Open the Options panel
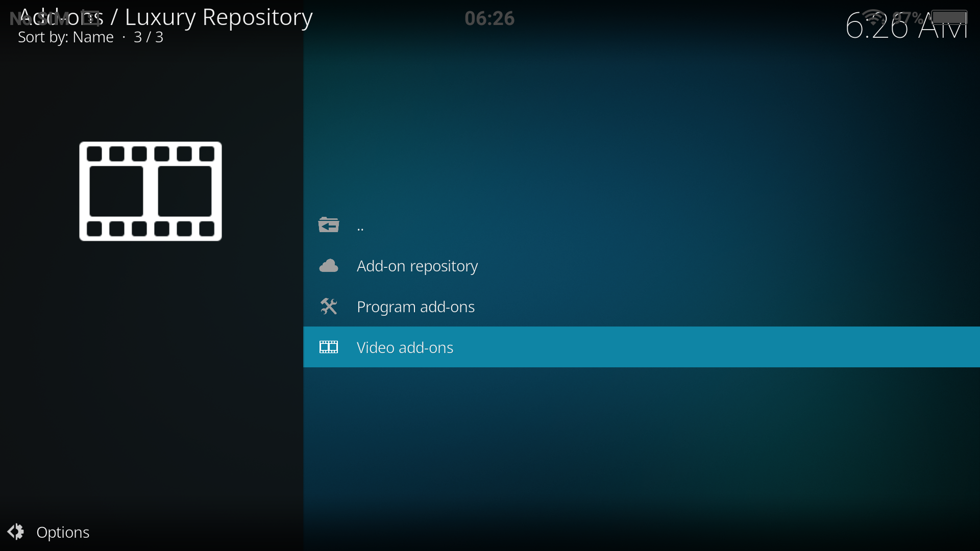This screenshot has height=551, width=980. (62, 532)
